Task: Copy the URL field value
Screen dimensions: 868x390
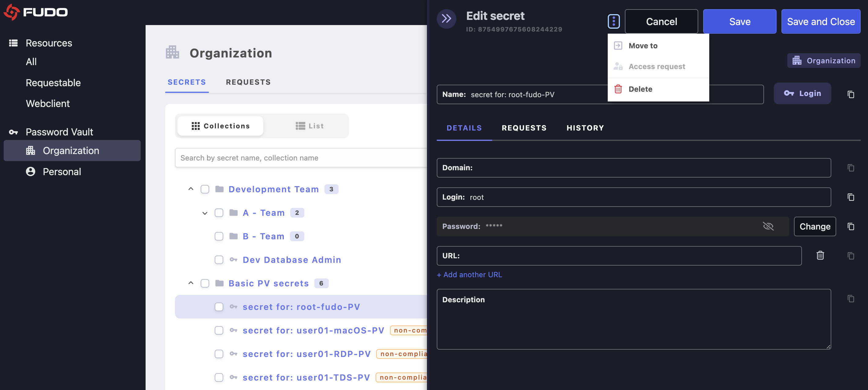Action: 851,256
